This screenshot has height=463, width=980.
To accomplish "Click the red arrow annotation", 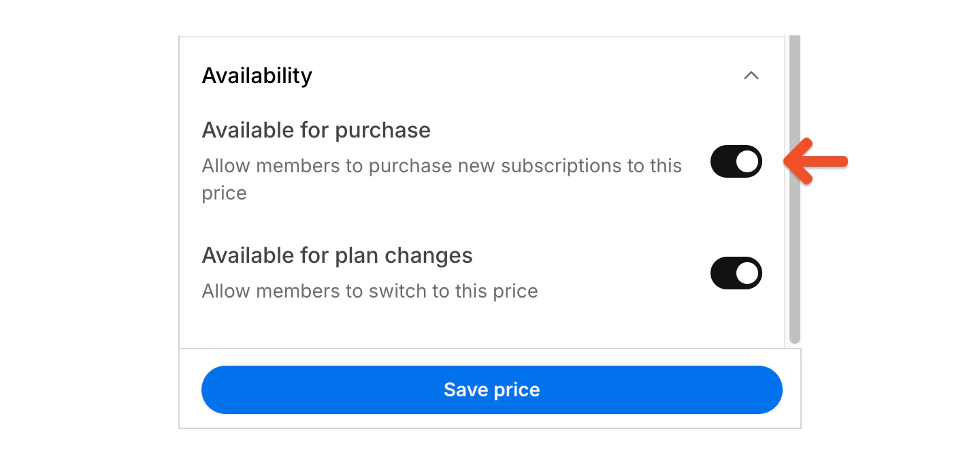I will pos(815,161).
